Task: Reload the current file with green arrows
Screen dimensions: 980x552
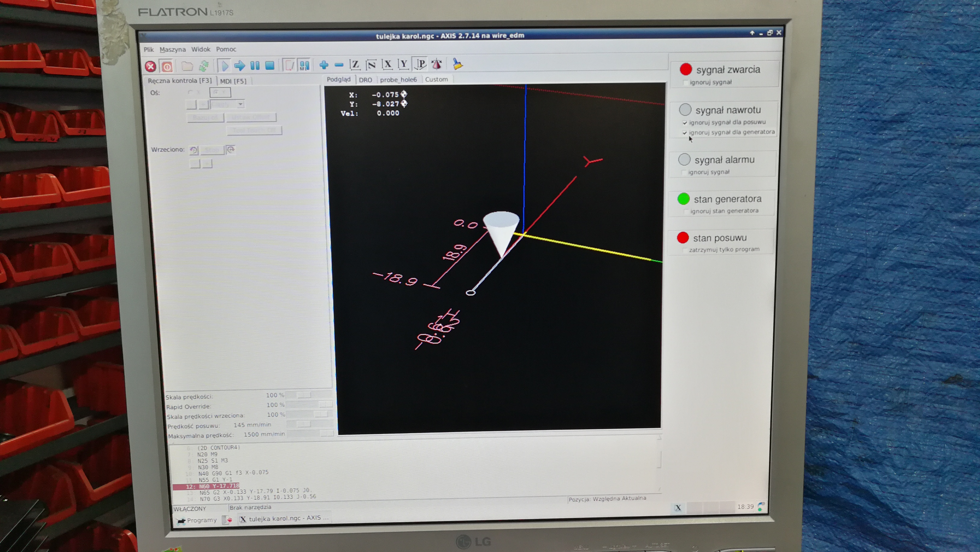Action: click(x=204, y=66)
